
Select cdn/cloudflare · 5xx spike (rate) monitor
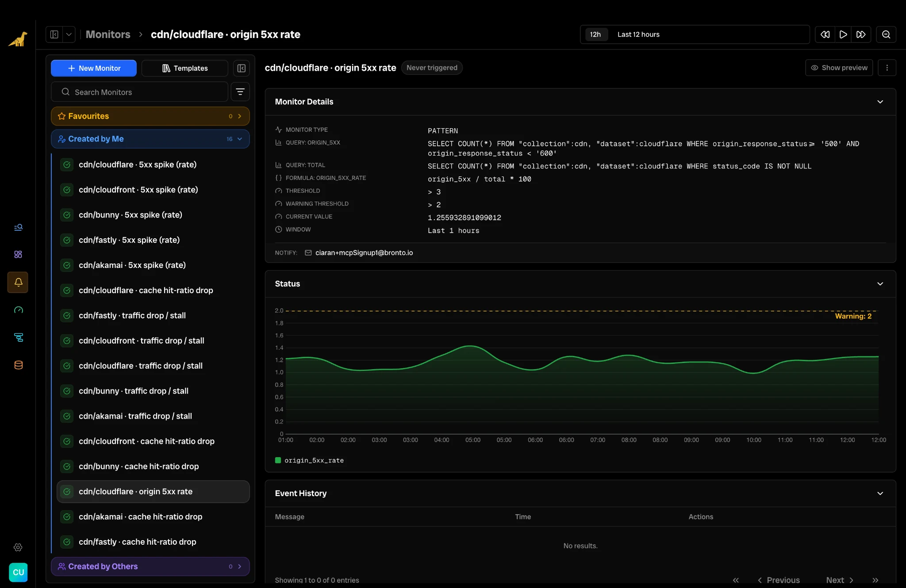point(153,164)
